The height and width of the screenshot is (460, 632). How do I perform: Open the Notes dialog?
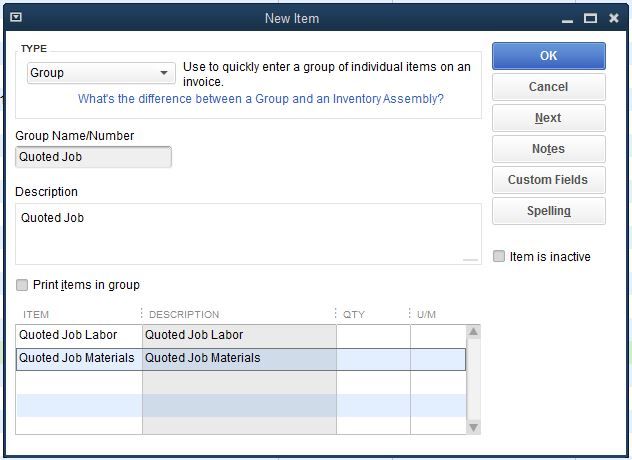[x=548, y=149]
